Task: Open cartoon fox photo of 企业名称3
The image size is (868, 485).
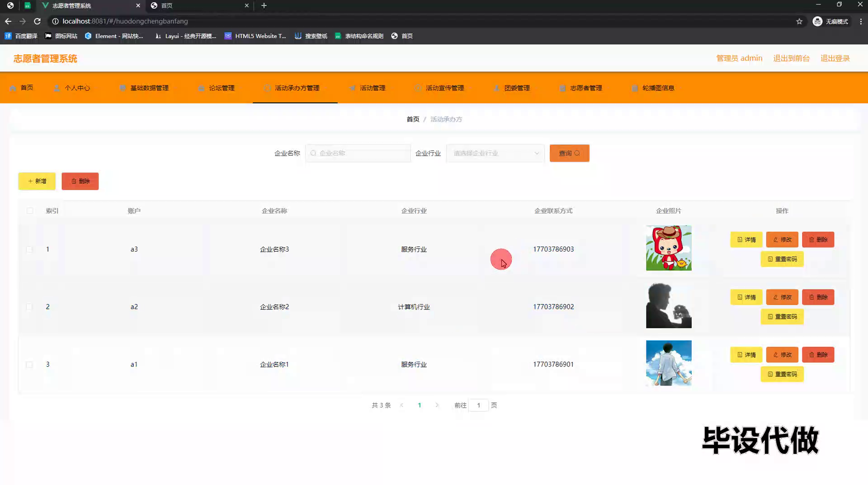Action: (x=669, y=248)
